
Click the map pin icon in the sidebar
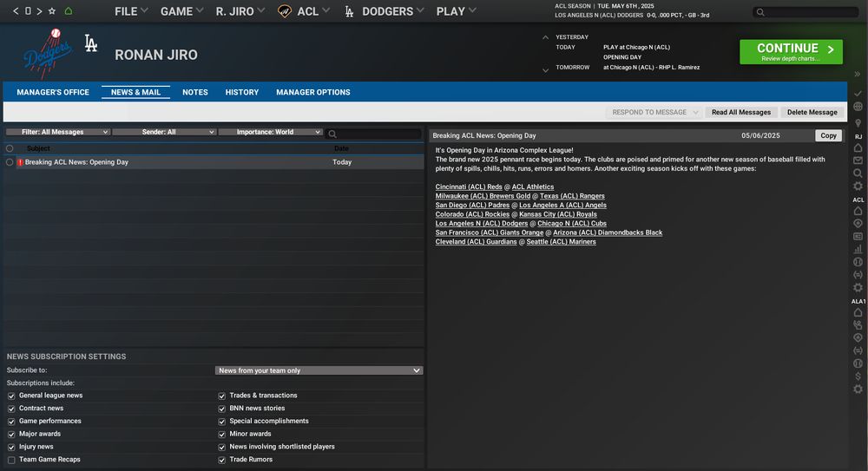858,123
